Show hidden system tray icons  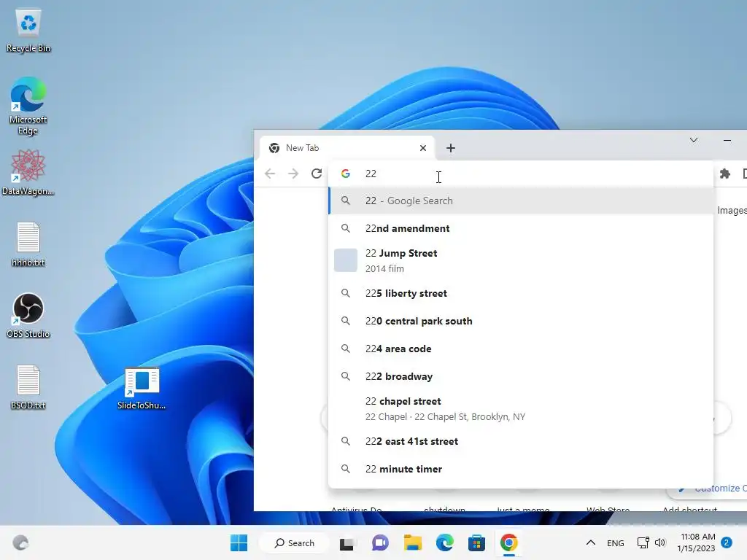pos(590,542)
